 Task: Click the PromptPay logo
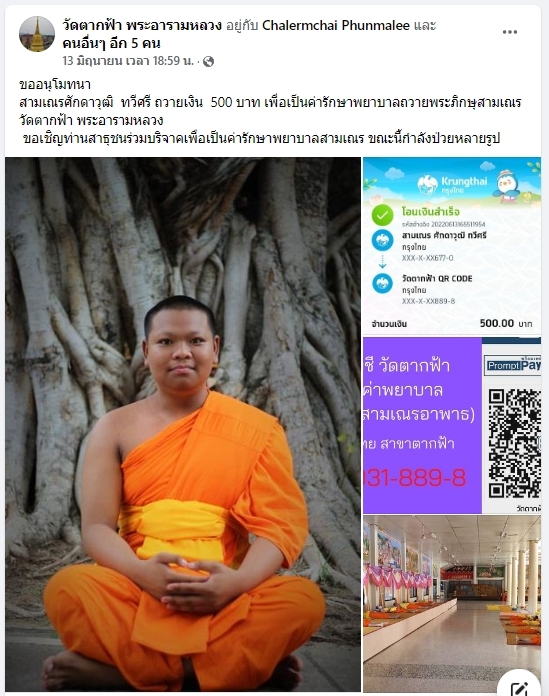pyautogui.click(x=513, y=365)
